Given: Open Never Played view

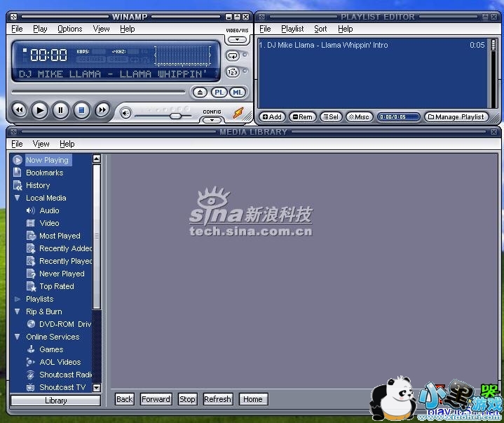Looking at the screenshot, I should tap(62, 274).
